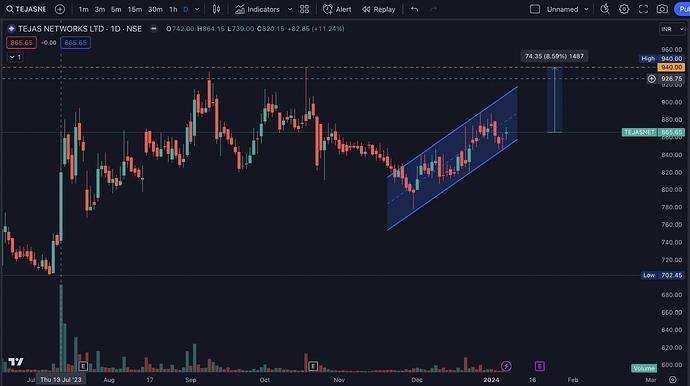Open the earnings E marker near Nov
Image resolution: width=690 pixels, height=386 pixels.
(x=313, y=366)
